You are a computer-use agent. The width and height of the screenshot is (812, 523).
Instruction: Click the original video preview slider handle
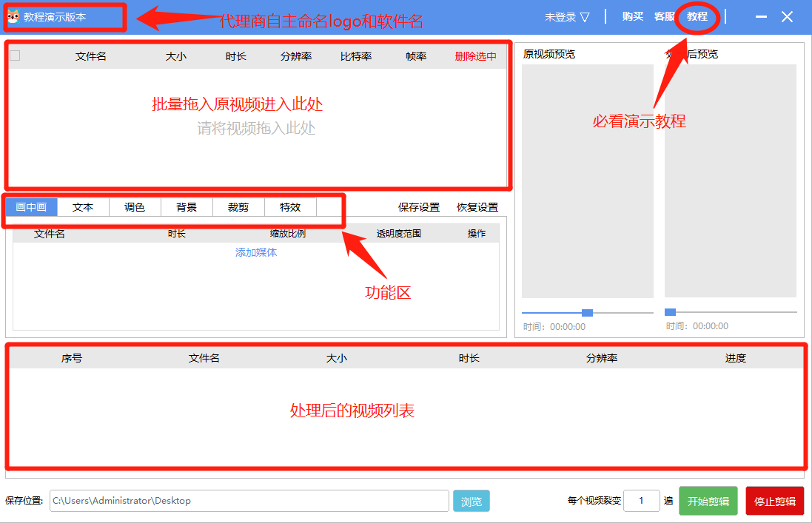tap(587, 313)
